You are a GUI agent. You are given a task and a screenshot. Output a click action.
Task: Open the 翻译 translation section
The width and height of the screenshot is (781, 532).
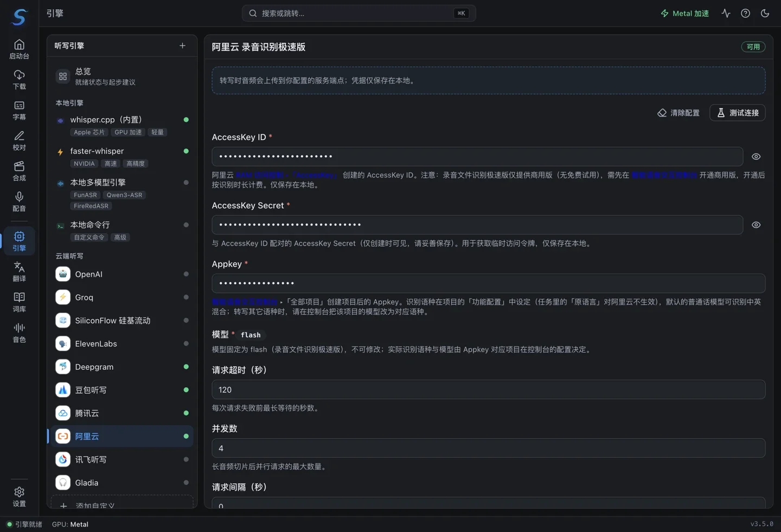(19, 271)
